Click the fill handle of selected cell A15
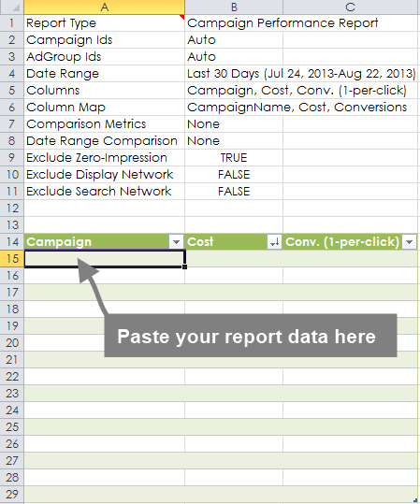Screen dimensions: 420x504 tap(184, 266)
